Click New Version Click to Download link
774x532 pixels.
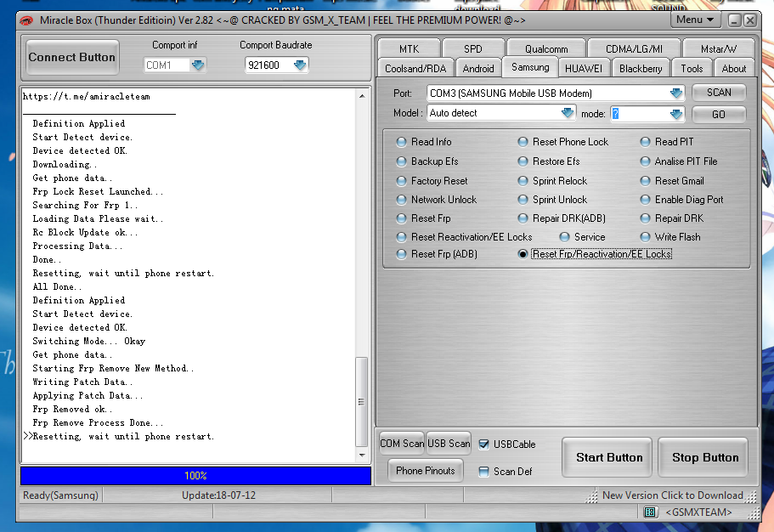(672, 495)
